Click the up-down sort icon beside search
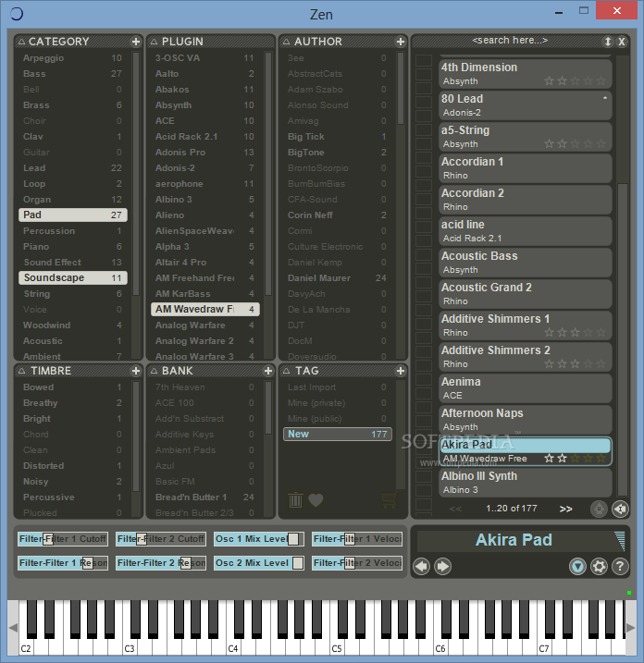The width and height of the screenshot is (644, 663). pos(608,42)
